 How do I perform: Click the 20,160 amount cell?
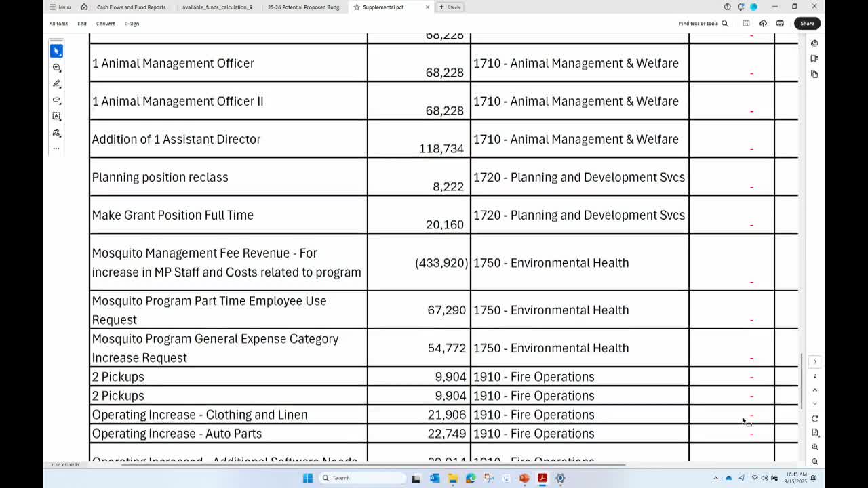419,215
